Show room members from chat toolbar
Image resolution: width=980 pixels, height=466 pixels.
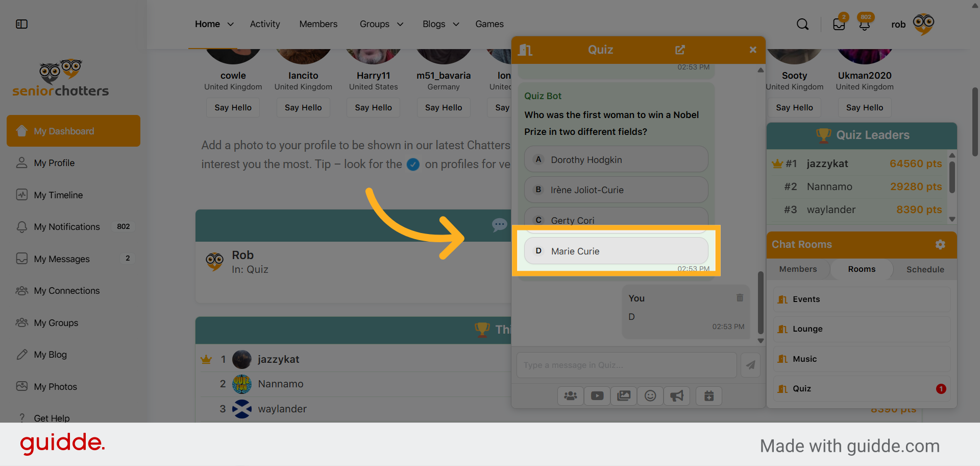click(571, 396)
